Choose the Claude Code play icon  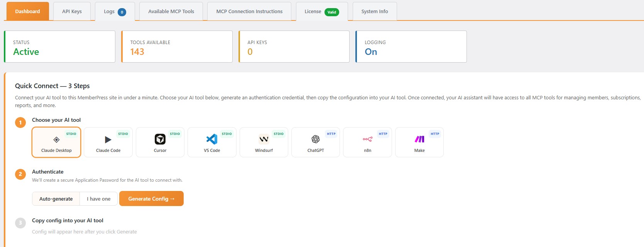(x=108, y=140)
